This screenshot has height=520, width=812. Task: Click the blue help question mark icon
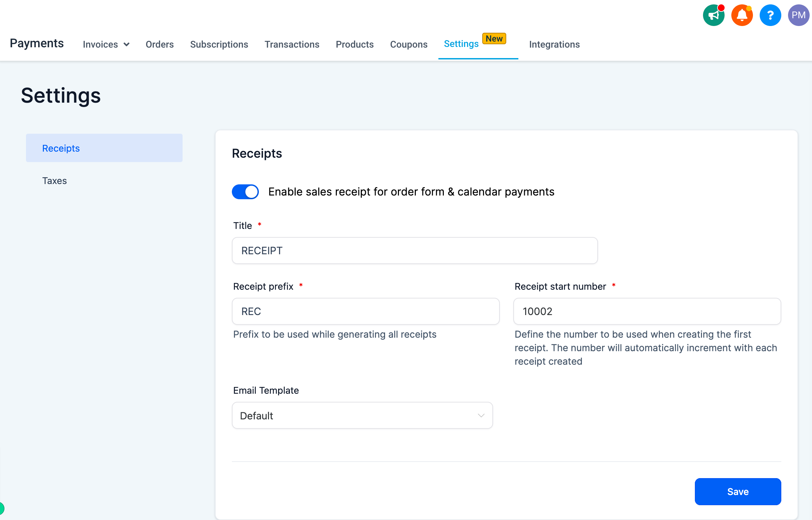tap(770, 15)
